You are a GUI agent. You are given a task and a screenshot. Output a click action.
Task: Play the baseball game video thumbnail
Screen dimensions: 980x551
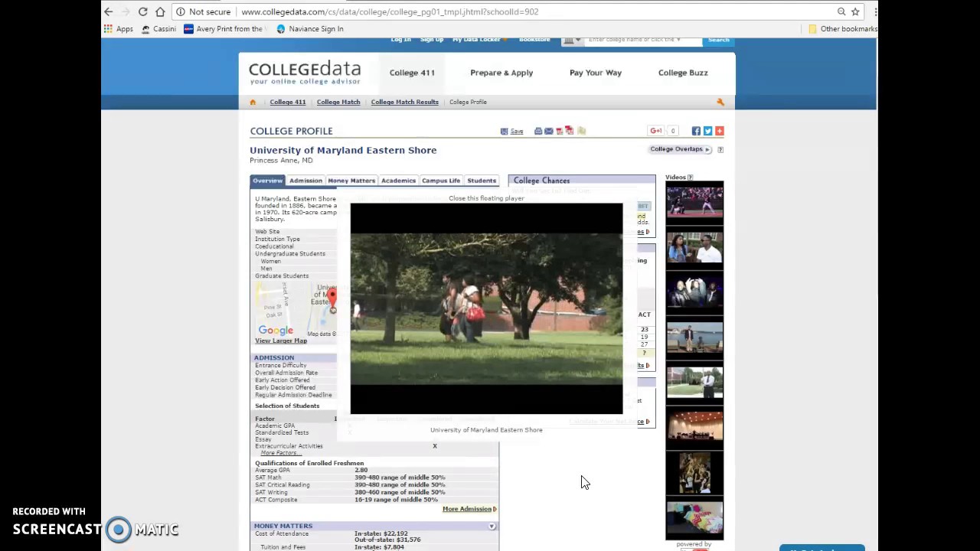click(x=694, y=202)
